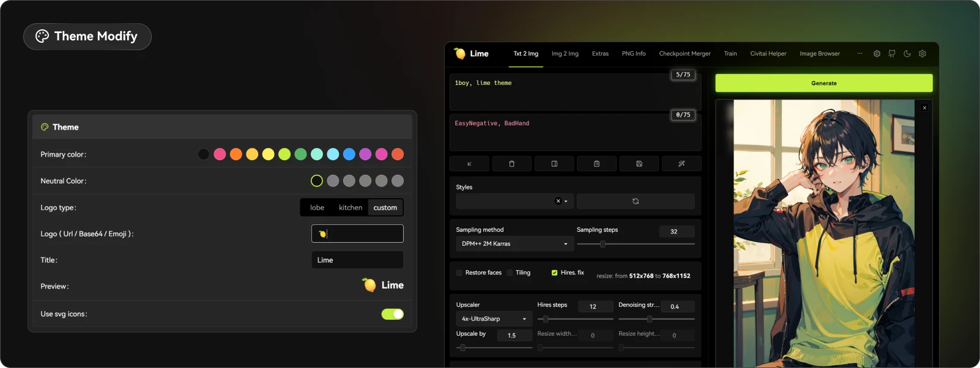Expand the Upscaler 4x-UltraSharp dropdown
This screenshot has width=980, height=368.
click(494, 319)
